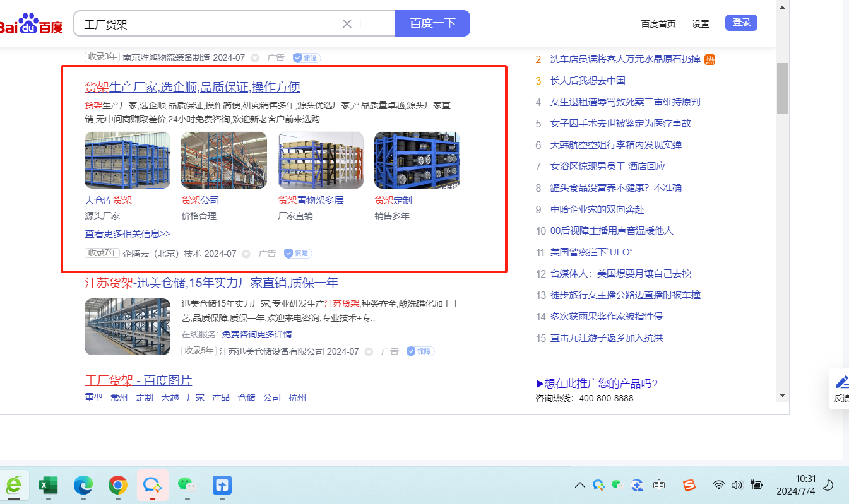Open WeChat from the taskbar
Screen dimensions: 849x504
point(186,485)
